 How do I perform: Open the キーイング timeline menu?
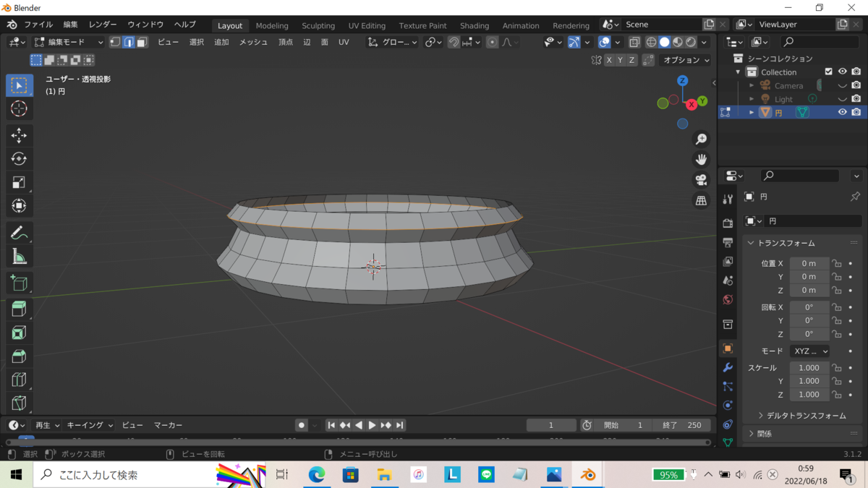pyautogui.click(x=90, y=425)
